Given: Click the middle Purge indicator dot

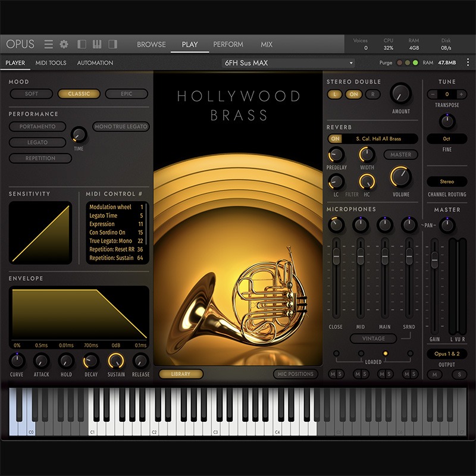Looking at the screenshot, I should (x=408, y=63).
